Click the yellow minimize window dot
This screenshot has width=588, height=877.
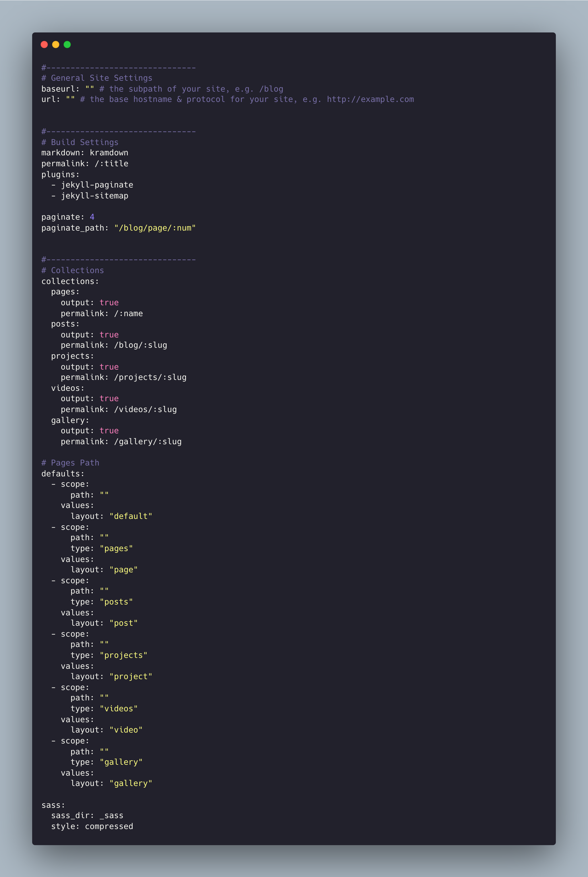coord(55,45)
